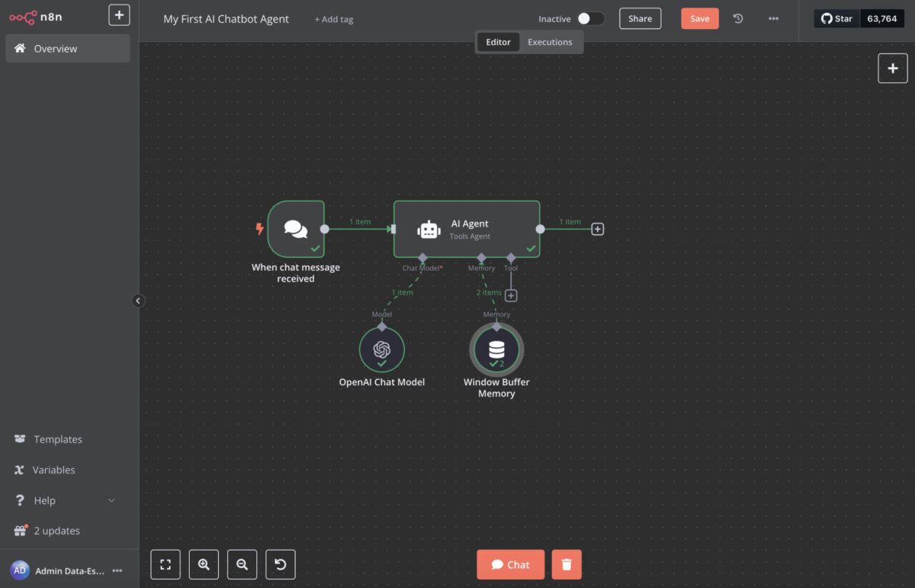Switch to the Executions tab
This screenshot has width=915, height=588.
[x=550, y=42]
